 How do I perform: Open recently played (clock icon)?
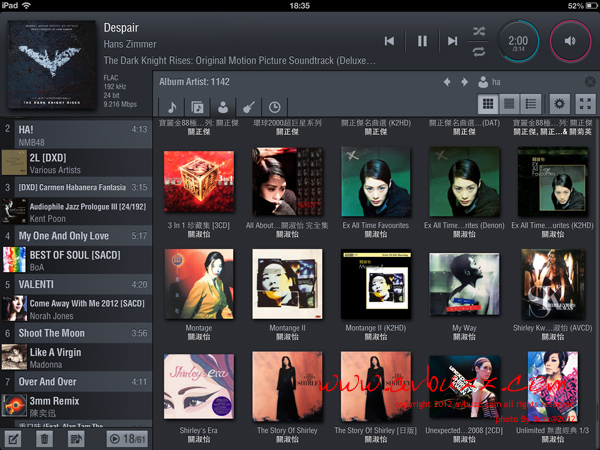pyautogui.click(x=275, y=106)
